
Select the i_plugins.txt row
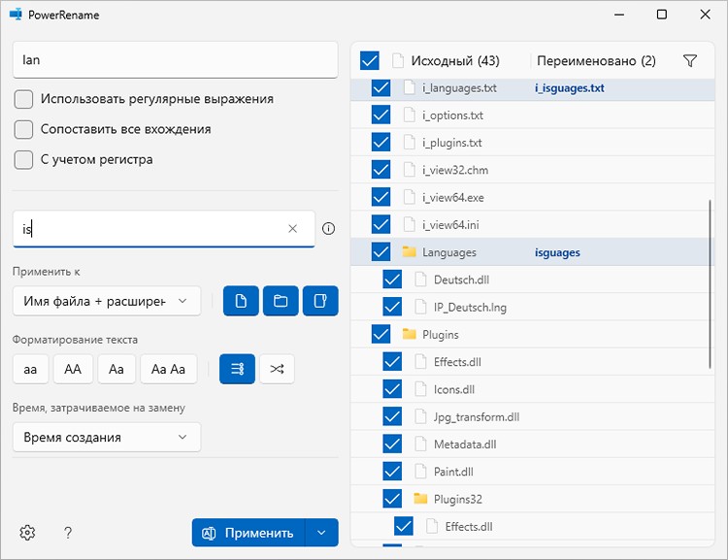click(532, 143)
